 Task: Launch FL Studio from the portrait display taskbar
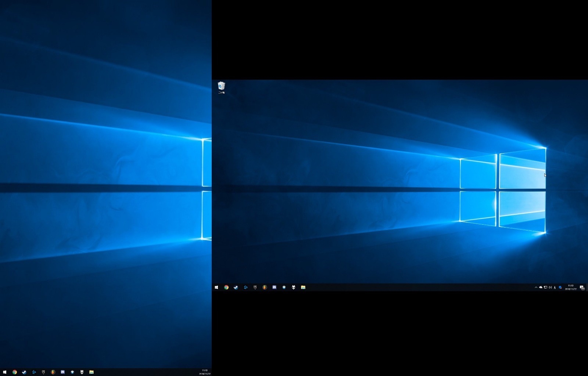(x=53, y=372)
